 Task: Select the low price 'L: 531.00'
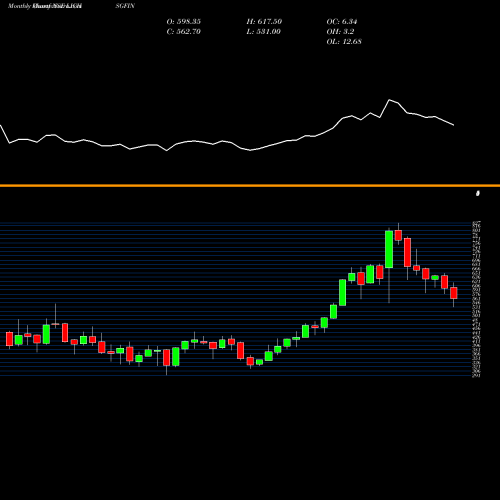(264, 31)
